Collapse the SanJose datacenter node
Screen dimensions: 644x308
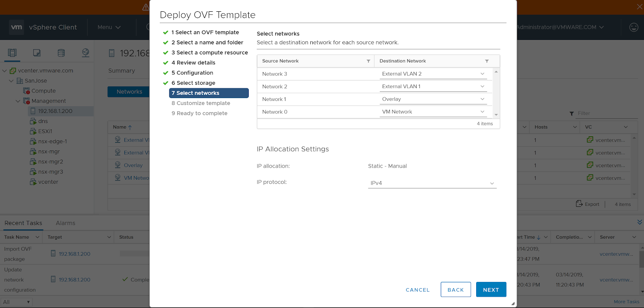point(11,81)
